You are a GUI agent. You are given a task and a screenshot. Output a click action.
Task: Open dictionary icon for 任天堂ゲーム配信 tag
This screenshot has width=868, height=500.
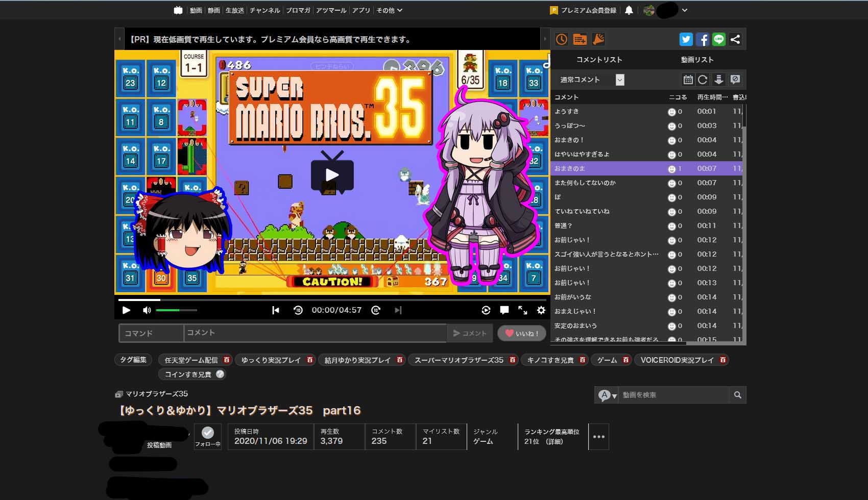[x=227, y=360]
